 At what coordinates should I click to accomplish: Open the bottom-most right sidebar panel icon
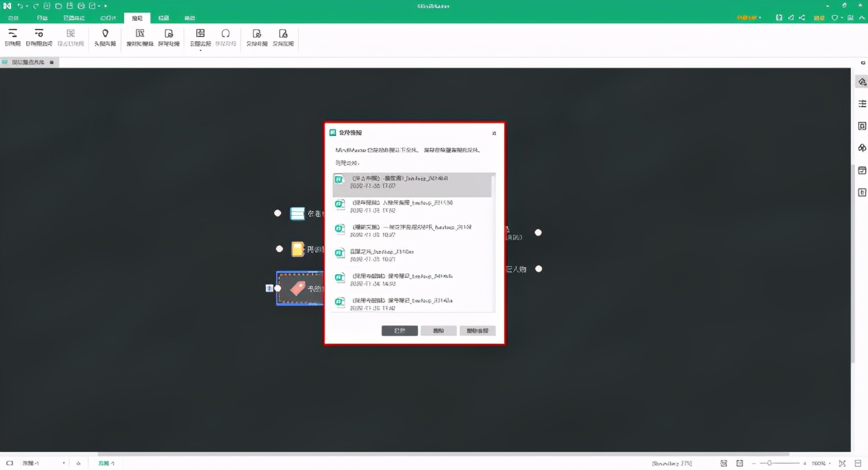click(862, 192)
